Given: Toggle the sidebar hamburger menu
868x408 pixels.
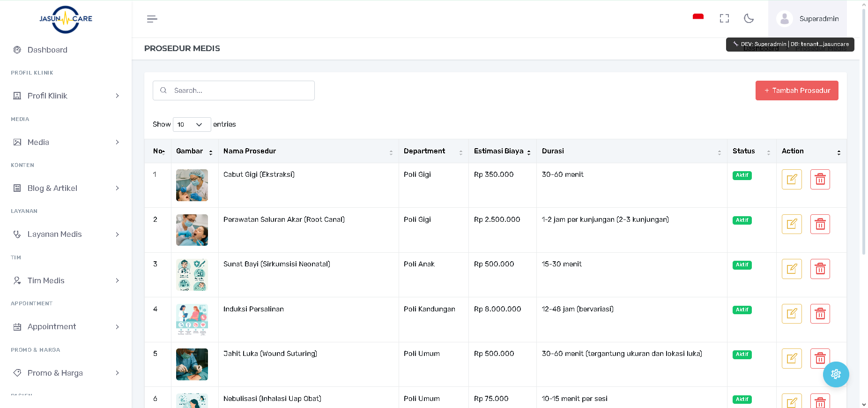Looking at the screenshot, I should [152, 19].
